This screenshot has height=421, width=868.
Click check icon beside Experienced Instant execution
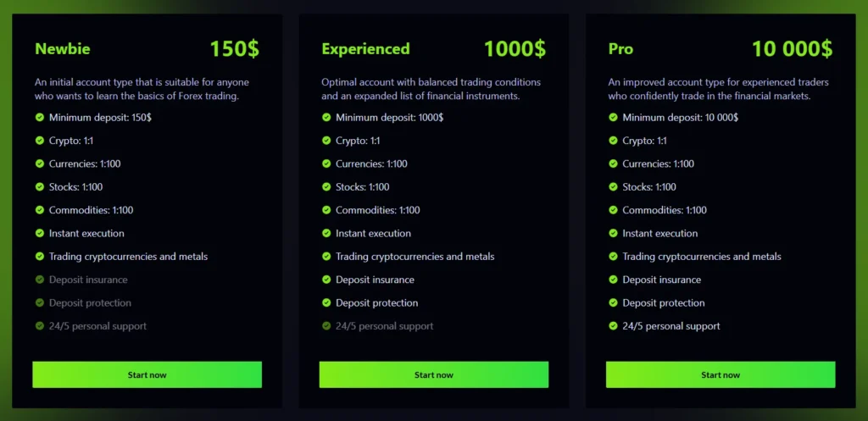(326, 233)
